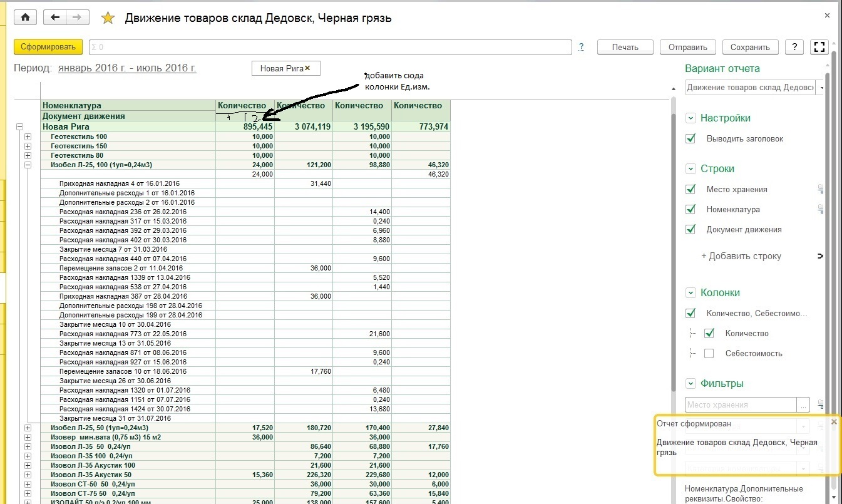Open help with the question mark button
The image size is (842, 504).
coord(794,47)
